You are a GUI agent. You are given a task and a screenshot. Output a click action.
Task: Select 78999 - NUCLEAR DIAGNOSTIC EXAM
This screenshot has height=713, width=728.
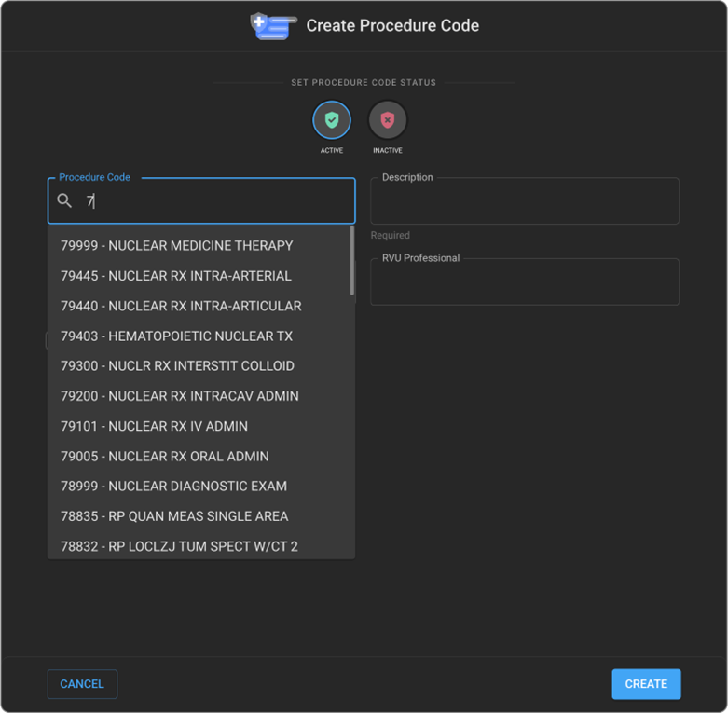pyautogui.click(x=173, y=487)
